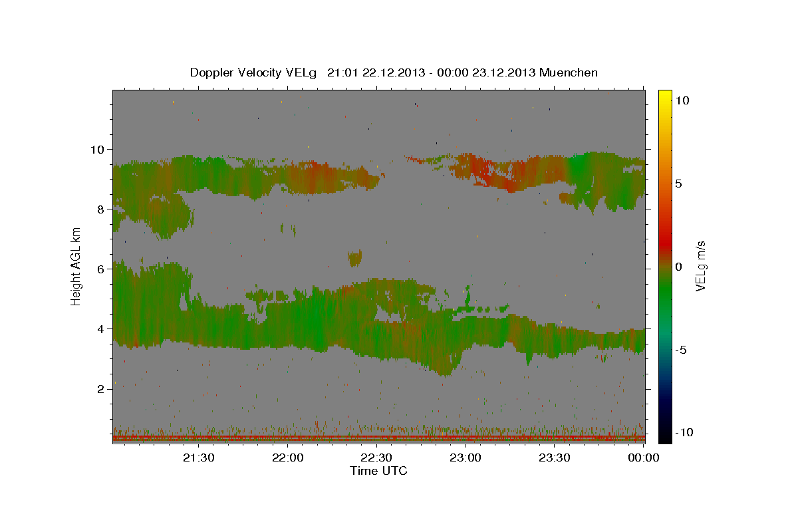Click the colorbar value -5 label
This screenshot has height=532, width=798.
coord(682,350)
